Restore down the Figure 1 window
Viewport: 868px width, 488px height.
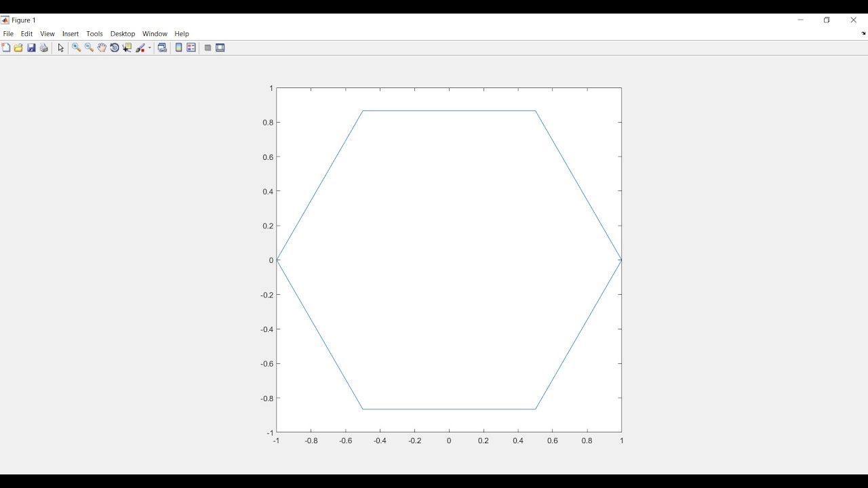(827, 20)
